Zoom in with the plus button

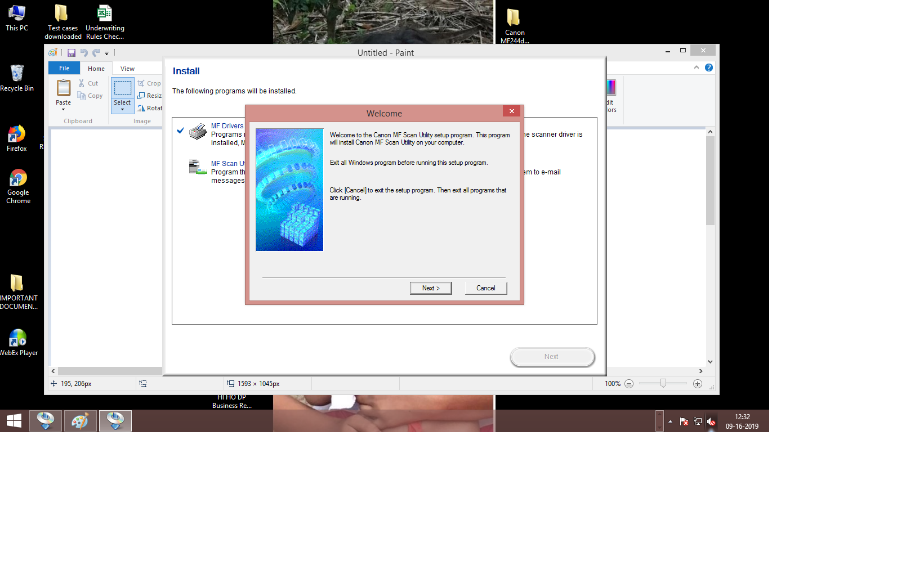click(x=698, y=384)
